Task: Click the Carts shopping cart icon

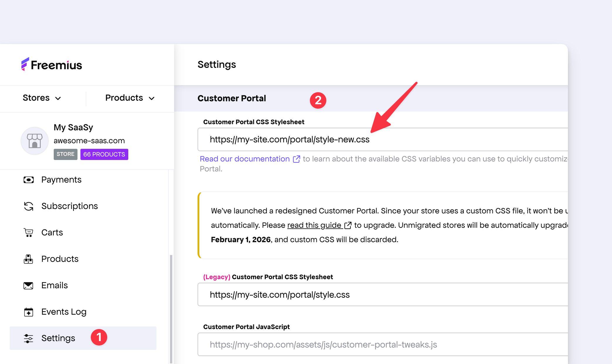Action: pyautogui.click(x=28, y=232)
